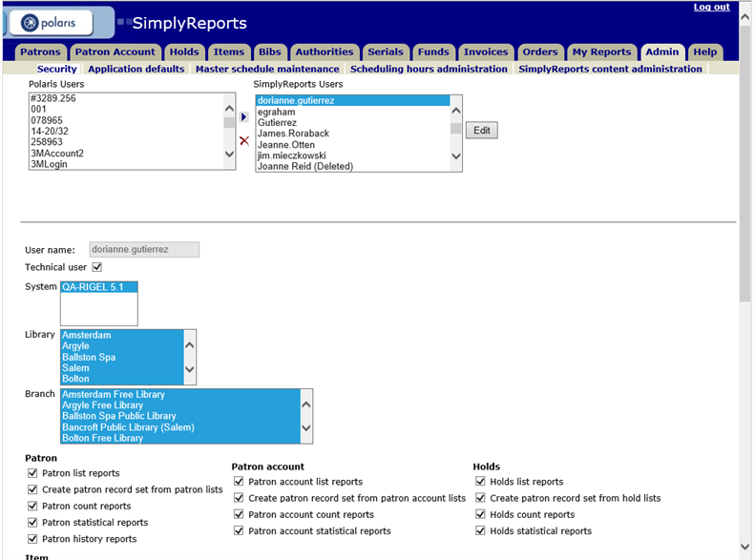
Task: Open the Patrons tab
Action: tap(40, 52)
